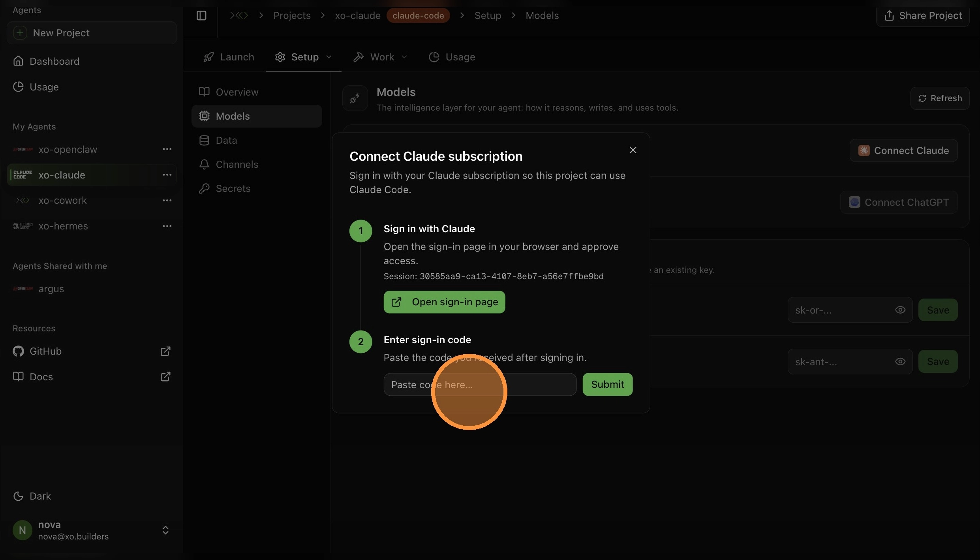Viewport: 980px width, 560px height.
Task: Click the Models breadcrumb item
Action: [542, 15]
